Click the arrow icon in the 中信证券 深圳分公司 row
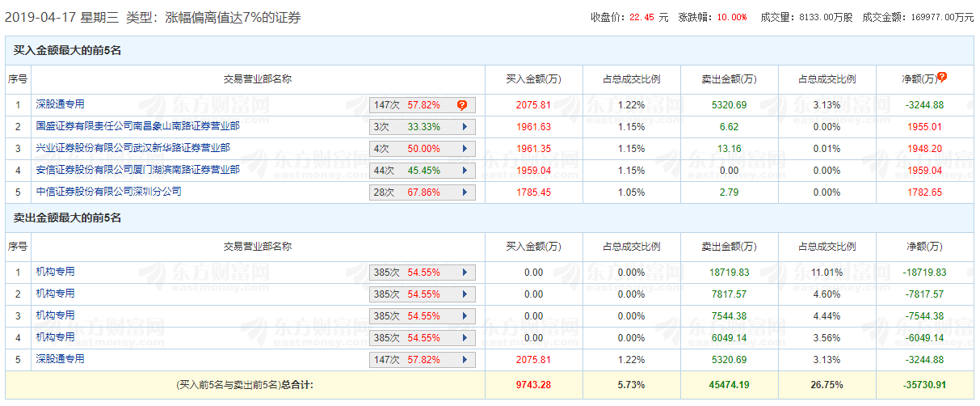The width and height of the screenshot is (980, 406). pyautogui.click(x=465, y=192)
